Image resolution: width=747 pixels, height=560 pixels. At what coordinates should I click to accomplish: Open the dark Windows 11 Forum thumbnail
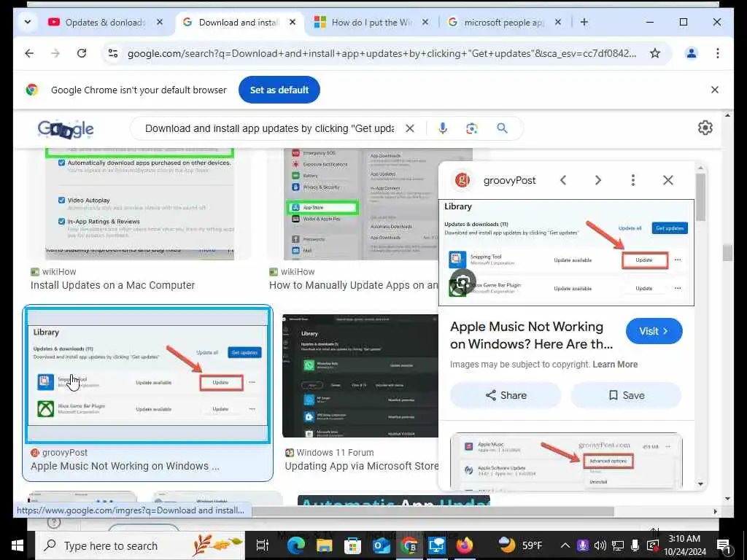360,376
